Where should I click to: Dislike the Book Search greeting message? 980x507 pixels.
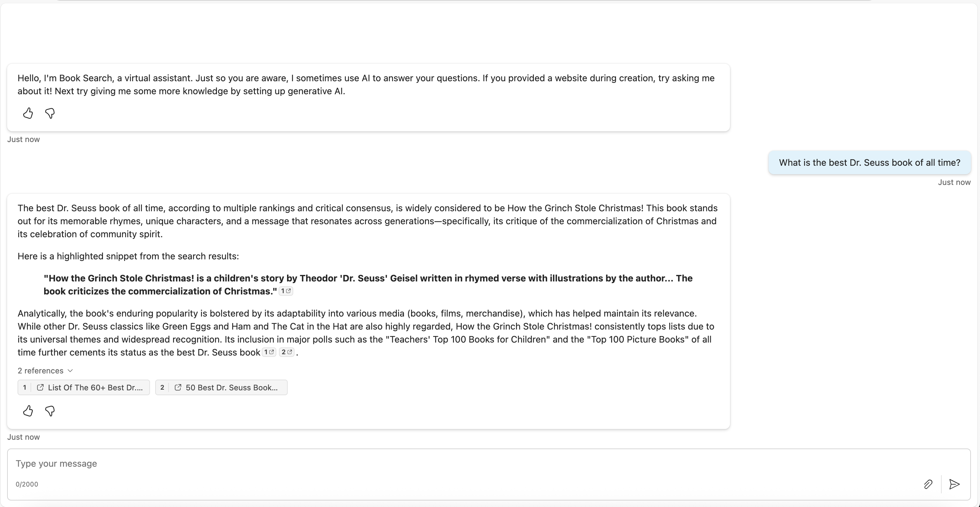[50, 113]
